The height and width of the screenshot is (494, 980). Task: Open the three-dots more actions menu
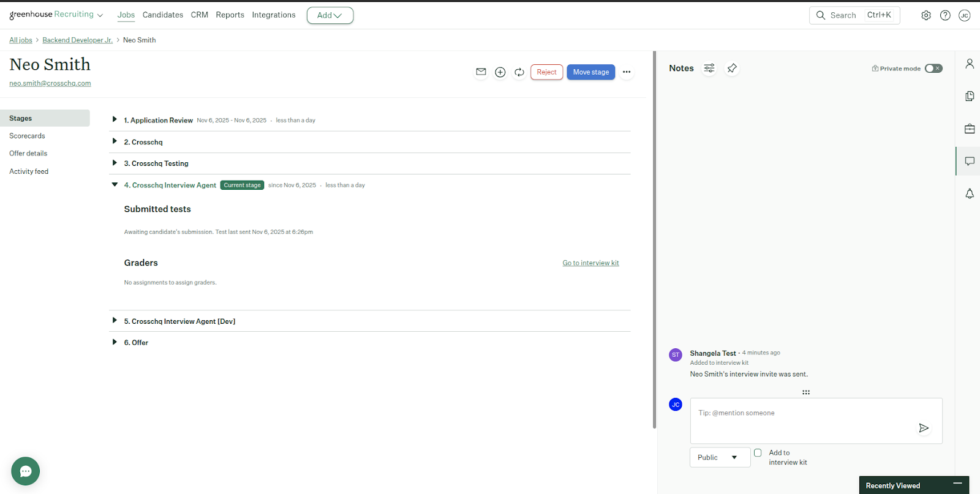click(x=626, y=72)
